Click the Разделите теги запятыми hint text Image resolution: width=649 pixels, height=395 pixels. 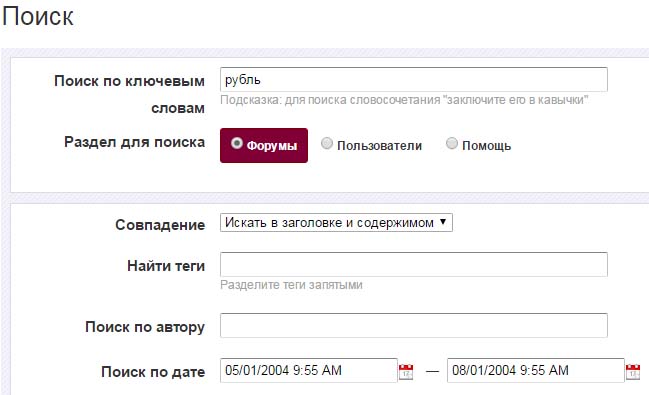291,285
